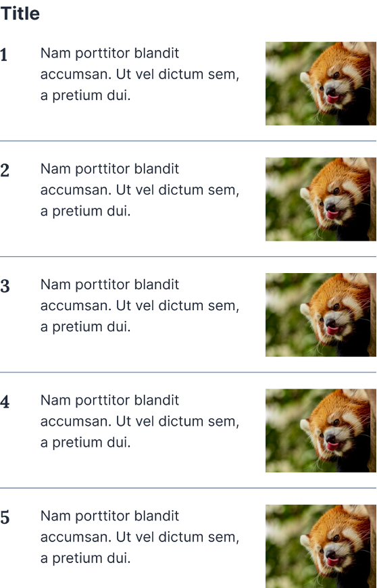This screenshot has height=588, width=377.
Task: Select the number 1 list marker
Action: tap(4, 55)
